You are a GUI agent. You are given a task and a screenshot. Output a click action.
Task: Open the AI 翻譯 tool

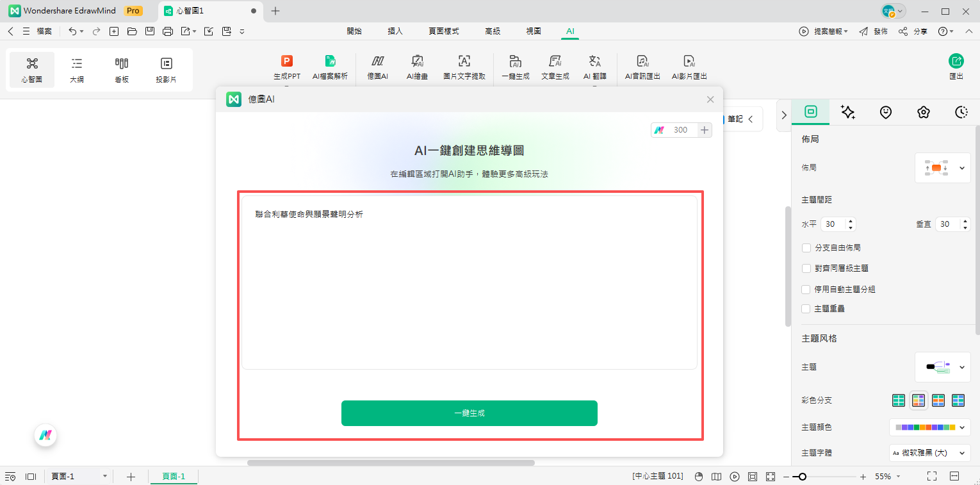594,66
